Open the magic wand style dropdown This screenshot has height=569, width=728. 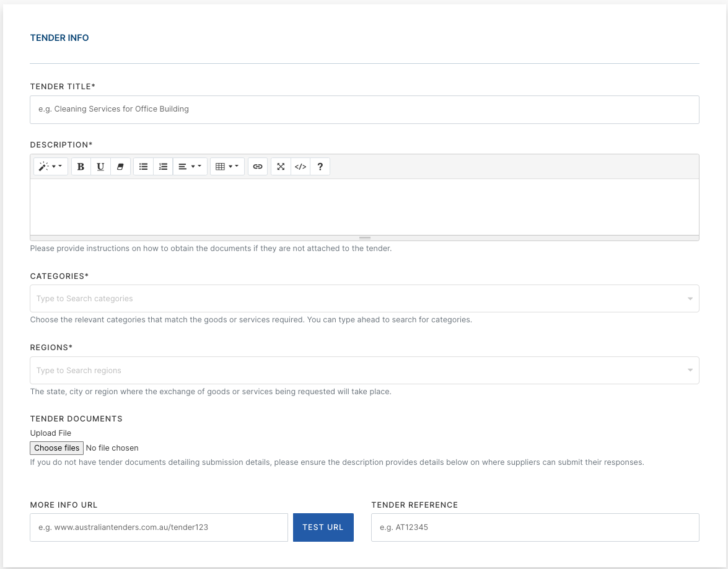[51, 167]
